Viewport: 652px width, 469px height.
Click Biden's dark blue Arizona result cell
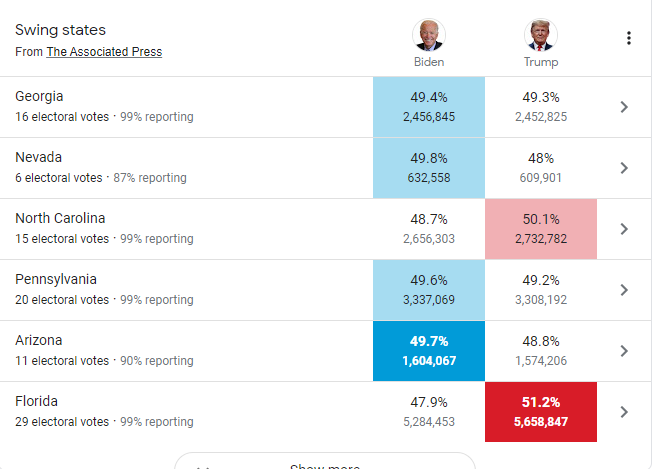click(x=429, y=351)
